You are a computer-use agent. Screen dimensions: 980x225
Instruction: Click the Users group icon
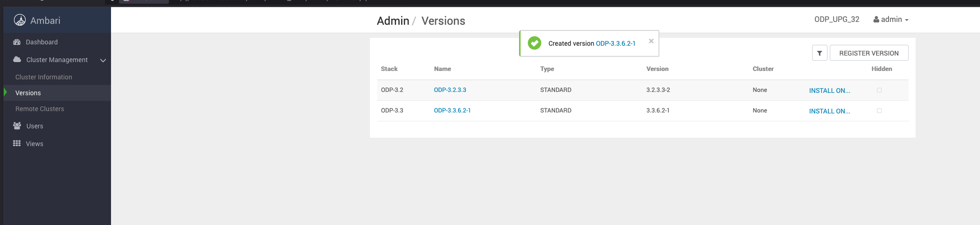point(17,126)
